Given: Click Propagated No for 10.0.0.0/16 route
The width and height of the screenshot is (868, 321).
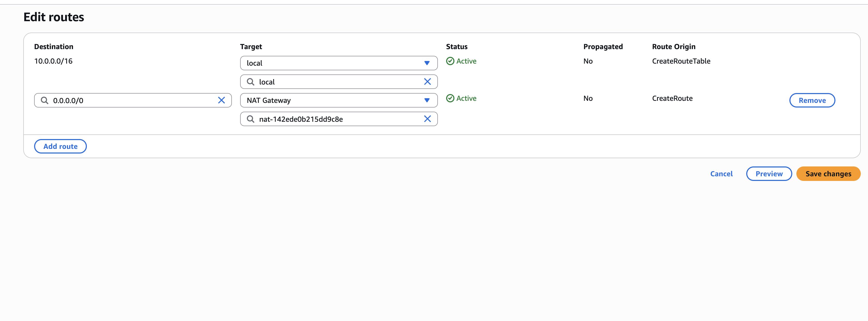Looking at the screenshot, I should [588, 61].
